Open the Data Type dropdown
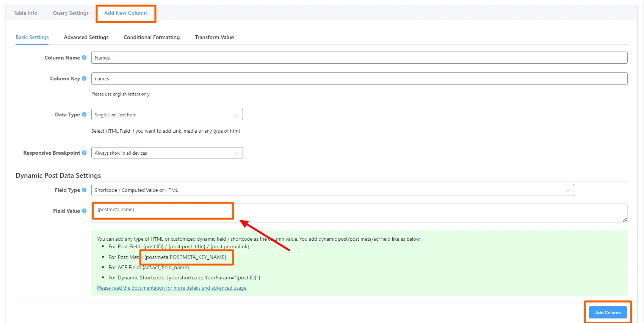Image resolution: width=644 pixels, height=323 pixels. coord(167,114)
